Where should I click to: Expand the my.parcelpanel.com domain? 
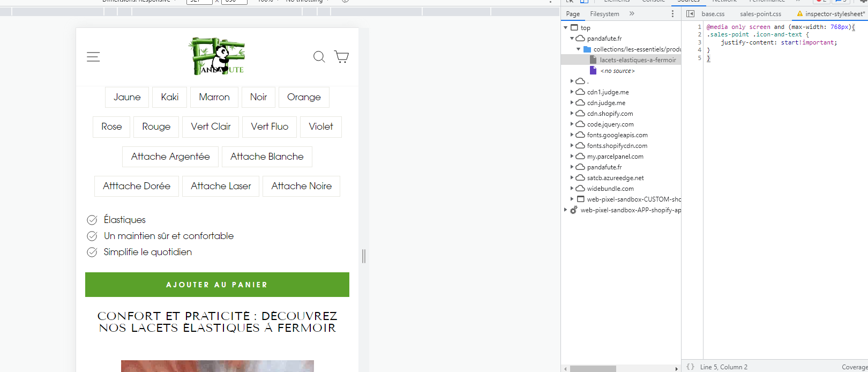pyautogui.click(x=572, y=156)
